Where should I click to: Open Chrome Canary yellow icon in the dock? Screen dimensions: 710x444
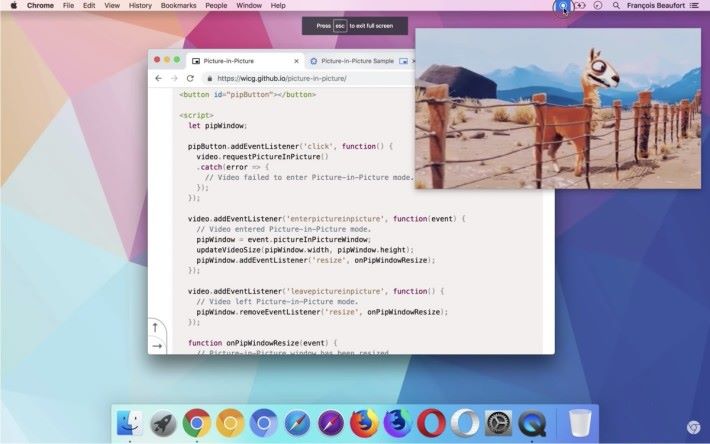[230, 423]
